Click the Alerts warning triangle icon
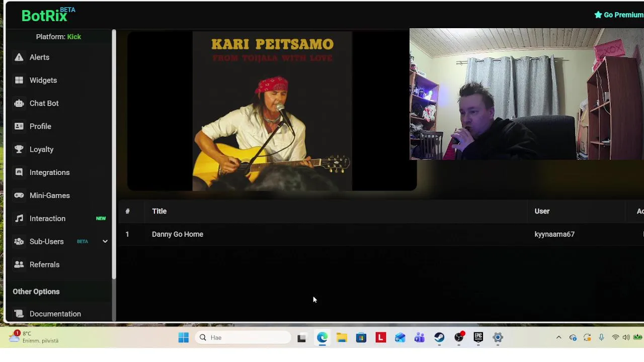Viewport: 644px width, 362px height. 19,57
